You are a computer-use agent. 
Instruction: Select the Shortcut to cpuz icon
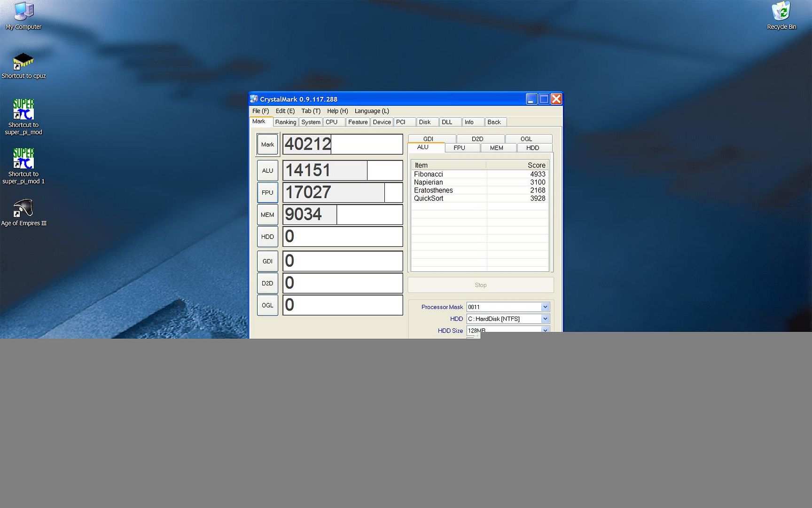[x=23, y=66]
